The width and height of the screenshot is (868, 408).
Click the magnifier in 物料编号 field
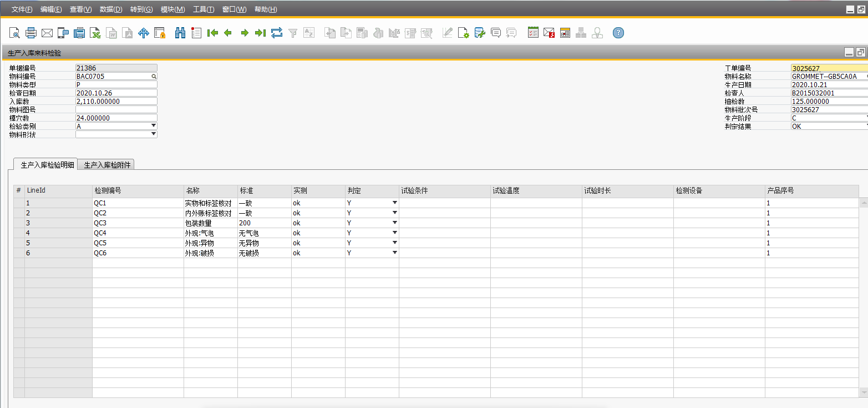pos(154,77)
